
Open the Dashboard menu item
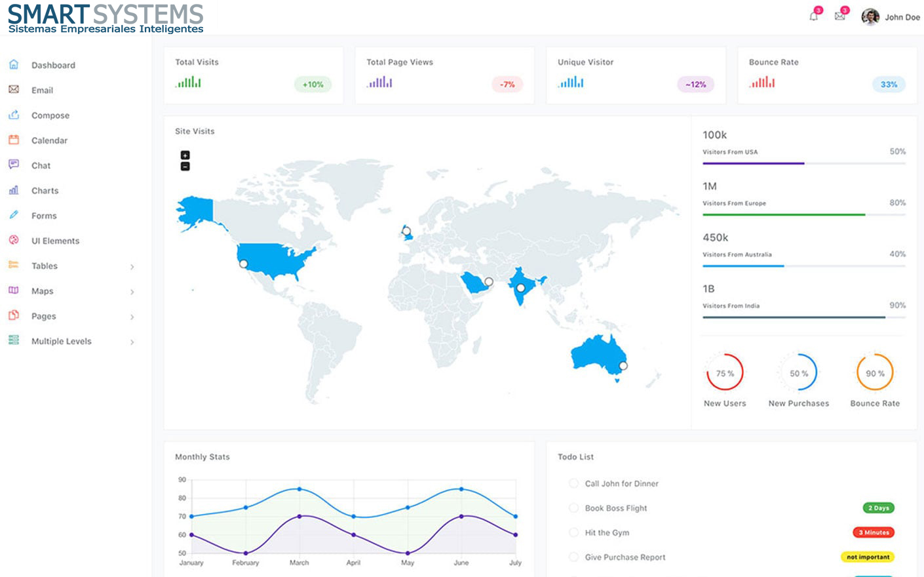[53, 65]
